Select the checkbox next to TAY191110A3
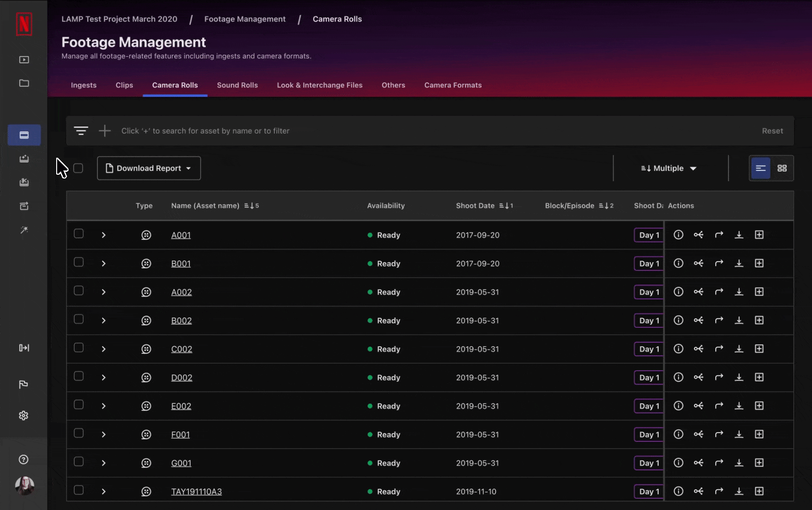This screenshot has width=812, height=510. click(x=78, y=490)
